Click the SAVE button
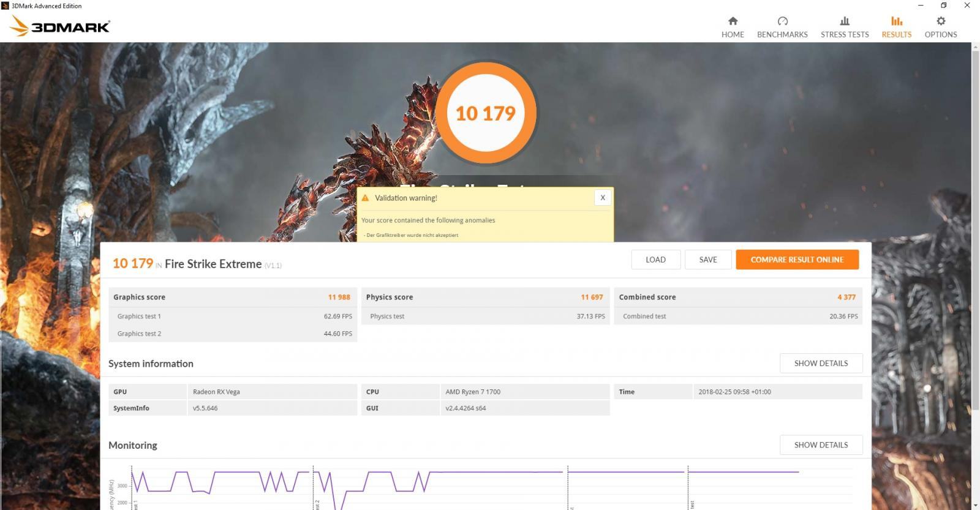This screenshot has height=510, width=980. tap(708, 260)
